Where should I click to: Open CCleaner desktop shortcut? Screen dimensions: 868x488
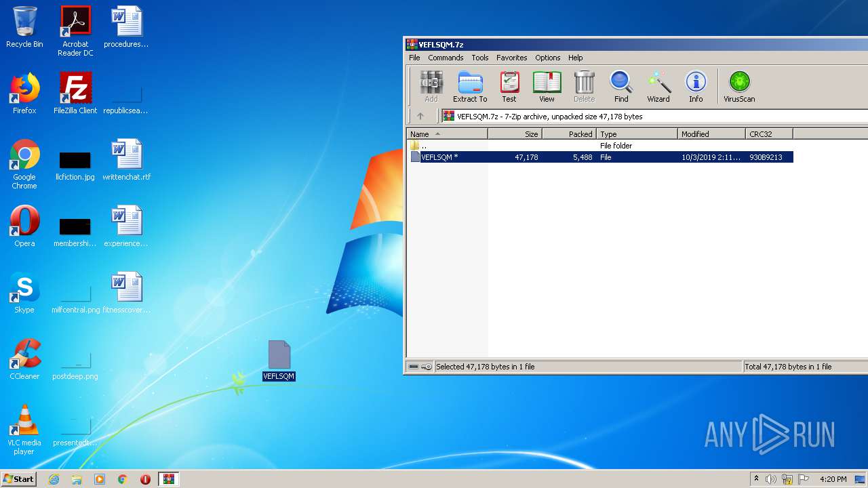point(24,360)
